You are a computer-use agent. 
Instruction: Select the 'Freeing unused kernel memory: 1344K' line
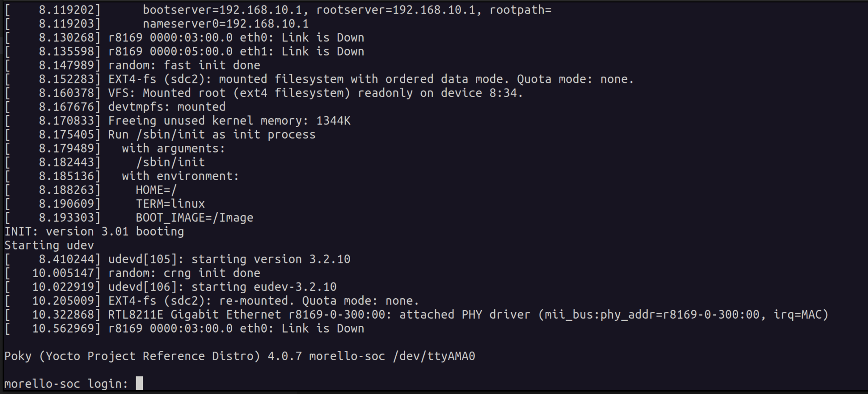pos(229,120)
